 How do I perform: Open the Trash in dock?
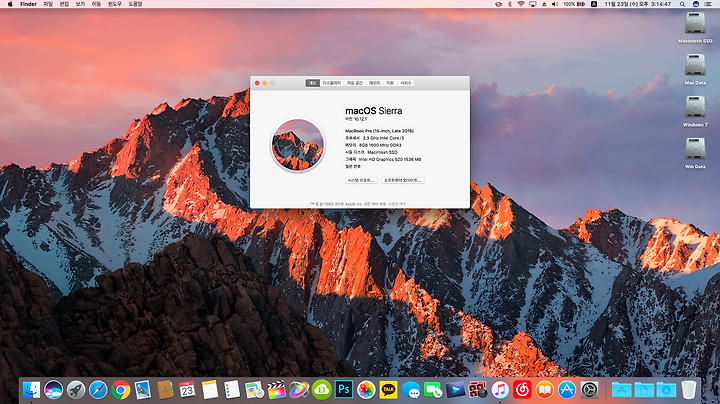(x=688, y=390)
